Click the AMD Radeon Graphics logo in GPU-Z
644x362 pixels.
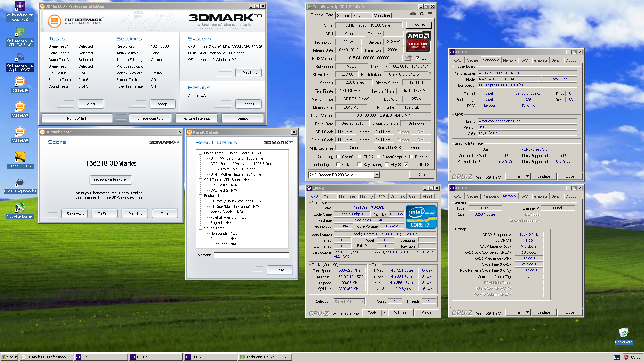pos(418,42)
